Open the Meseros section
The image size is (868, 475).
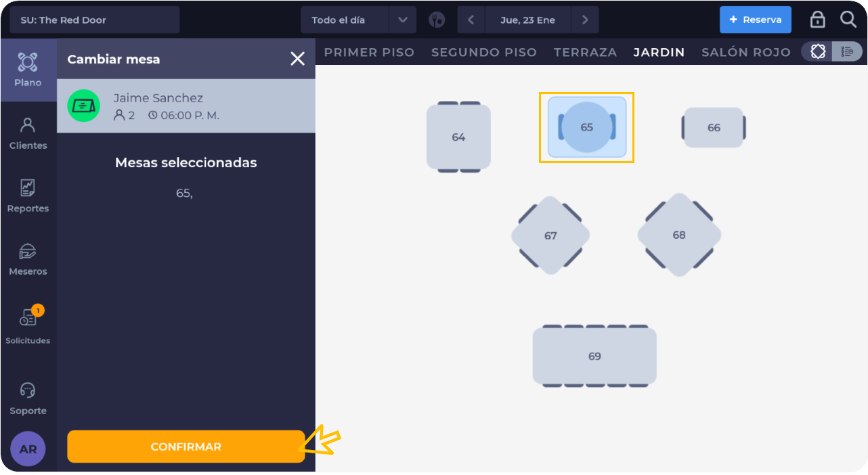pos(28,259)
